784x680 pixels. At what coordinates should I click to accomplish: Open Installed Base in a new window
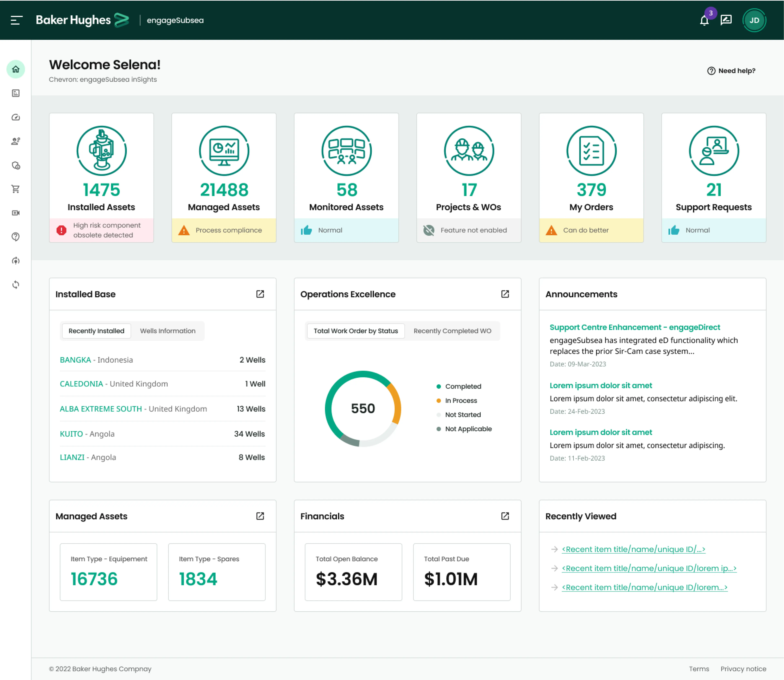[x=260, y=294]
